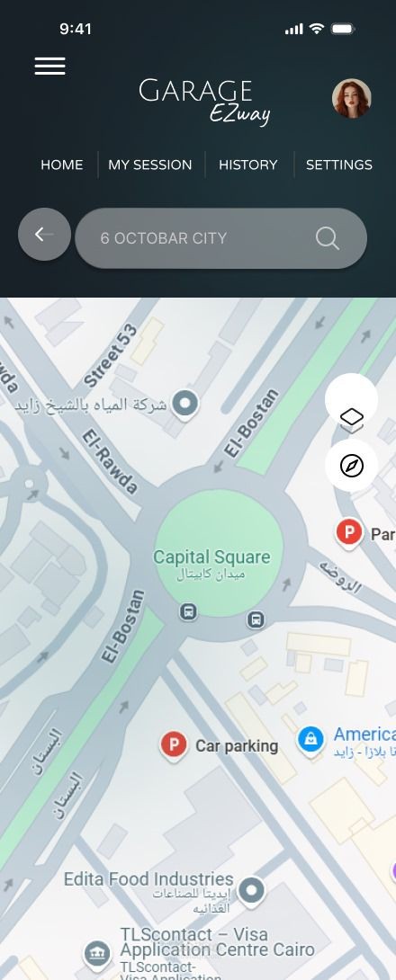The image size is (396, 980).
Task: Open the HISTORY tab
Action: [247, 165]
